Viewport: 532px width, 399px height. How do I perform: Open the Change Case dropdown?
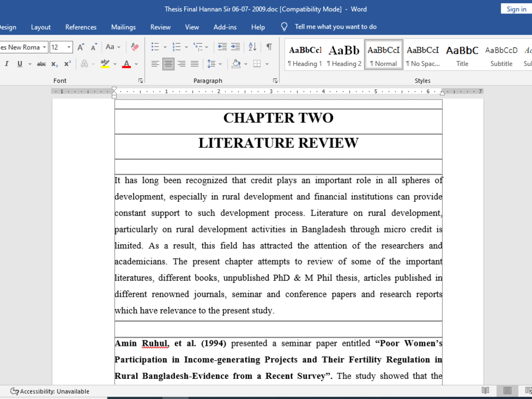click(113, 47)
